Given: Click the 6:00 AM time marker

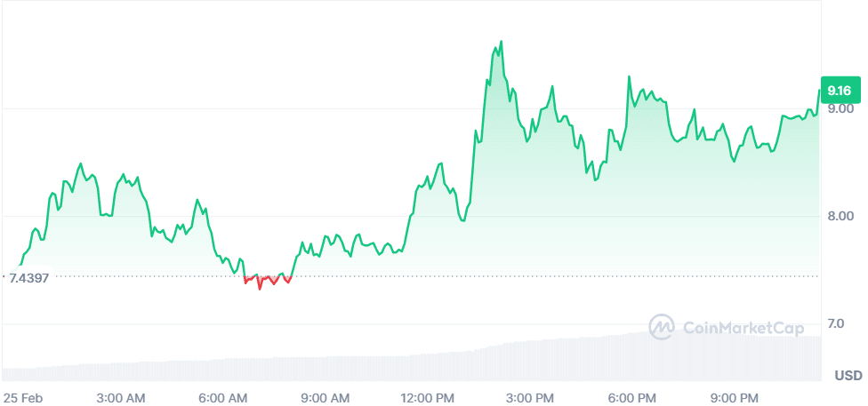Looking at the screenshot, I should coord(225,396).
